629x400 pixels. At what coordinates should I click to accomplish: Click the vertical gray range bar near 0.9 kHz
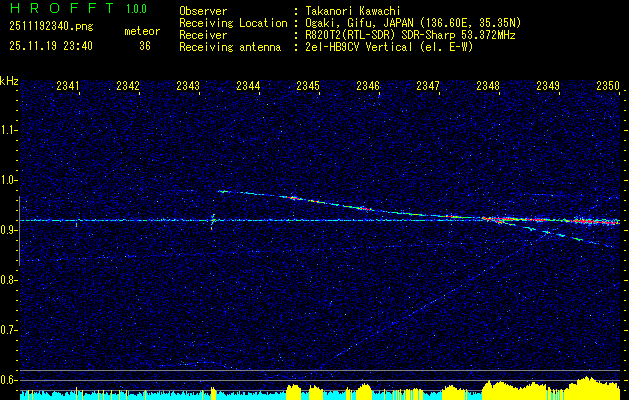[19, 231]
